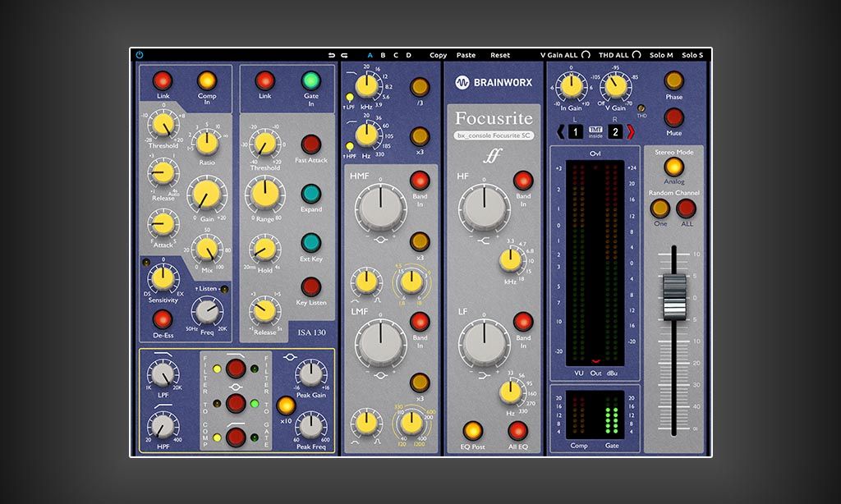Click the In Gain knob

pos(572,86)
